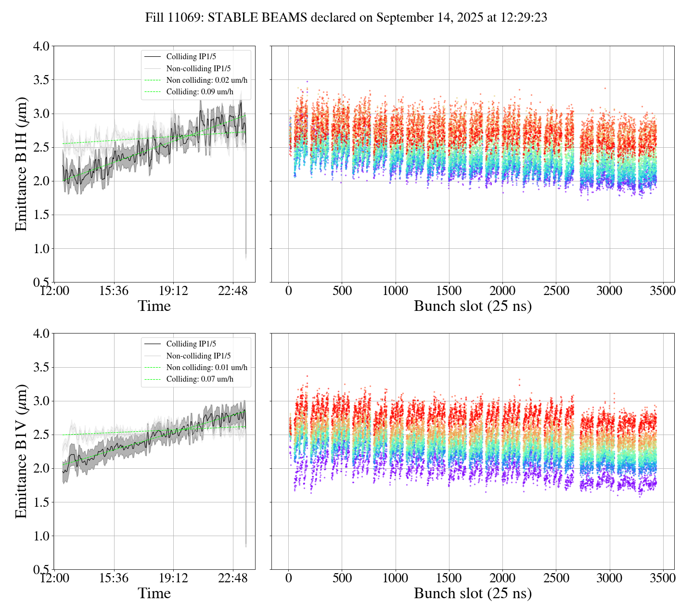Image resolution: width=693 pixels, height=616 pixels.
Task: Click the 3500 bunch slot tick on bottom scatter
Action: (663, 578)
